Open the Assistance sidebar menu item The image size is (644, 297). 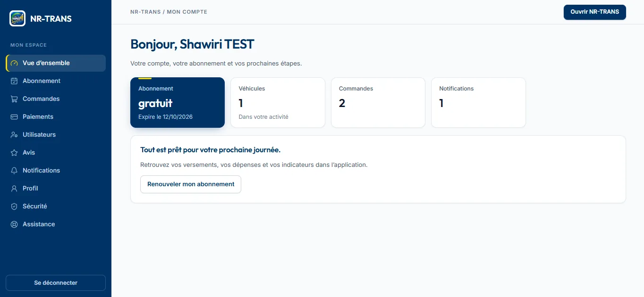[x=56, y=224]
